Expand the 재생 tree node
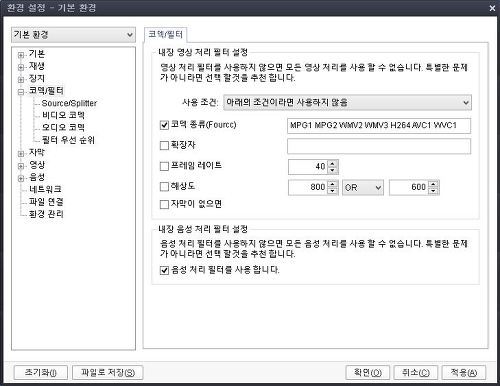 point(21,67)
